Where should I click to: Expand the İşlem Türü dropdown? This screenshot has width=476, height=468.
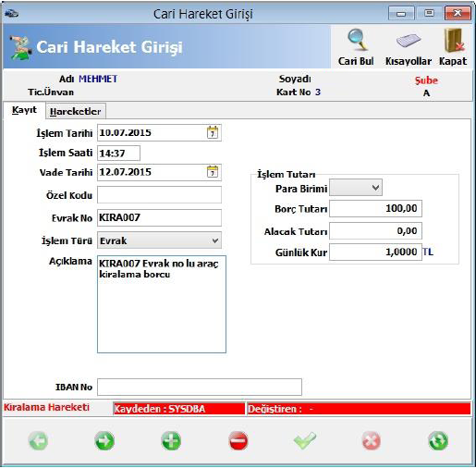point(215,240)
